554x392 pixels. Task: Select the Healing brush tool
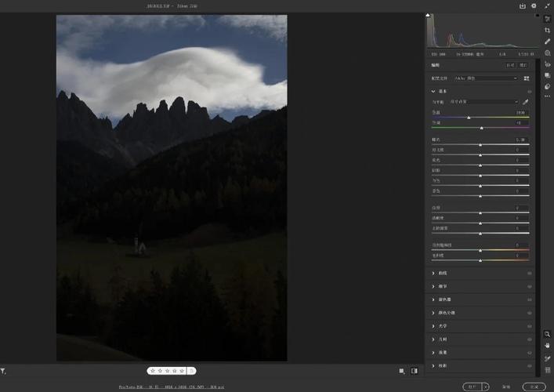547,42
